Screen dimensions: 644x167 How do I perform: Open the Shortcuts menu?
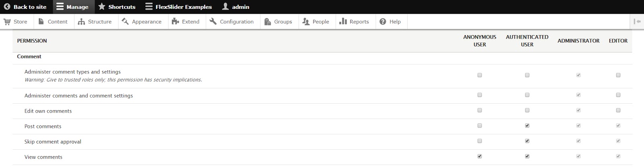[117, 7]
